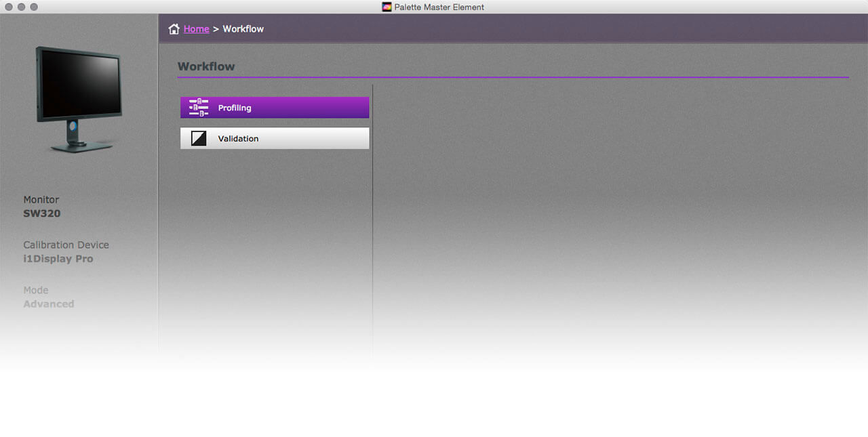The height and width of the screenshot is (437, 868).
Task: Open the Home breadcrumb link
Action: [196, 29]
